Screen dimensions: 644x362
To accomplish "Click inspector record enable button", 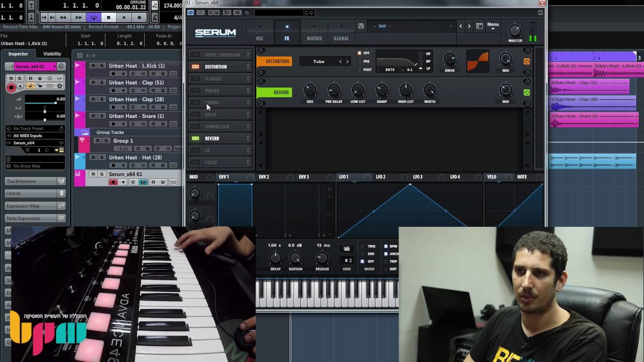I will [x=11, y=86].
